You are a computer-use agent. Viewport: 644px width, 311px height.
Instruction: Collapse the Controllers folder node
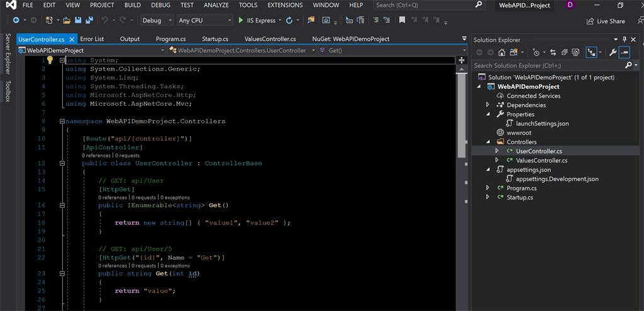pyautogui.click(x=488, y=142)
